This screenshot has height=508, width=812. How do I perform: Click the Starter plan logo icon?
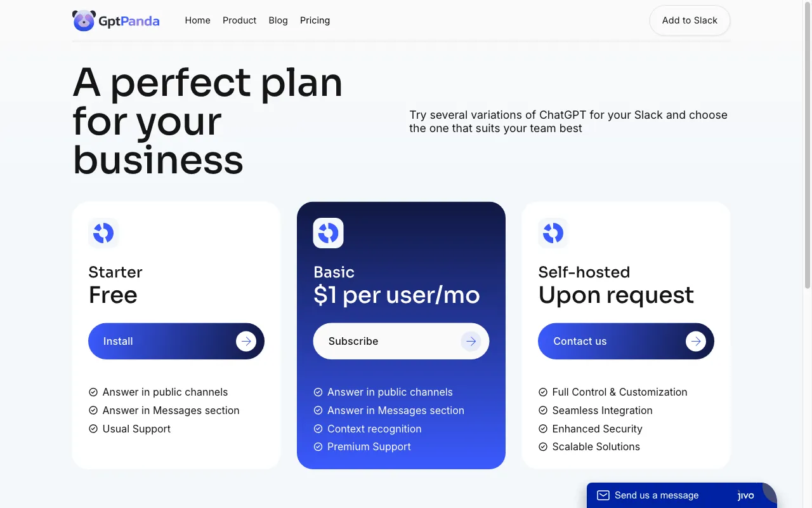point(103,233)
